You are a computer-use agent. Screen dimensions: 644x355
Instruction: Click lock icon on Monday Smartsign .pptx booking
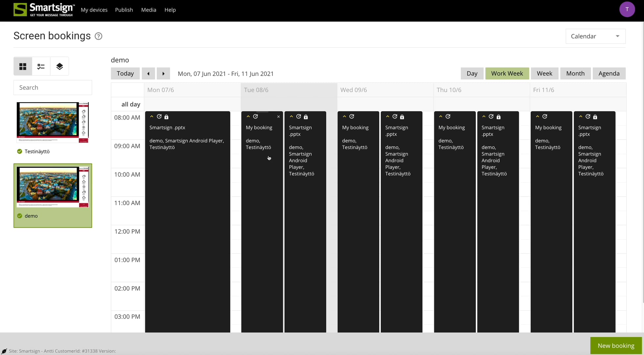pos(166,117)
